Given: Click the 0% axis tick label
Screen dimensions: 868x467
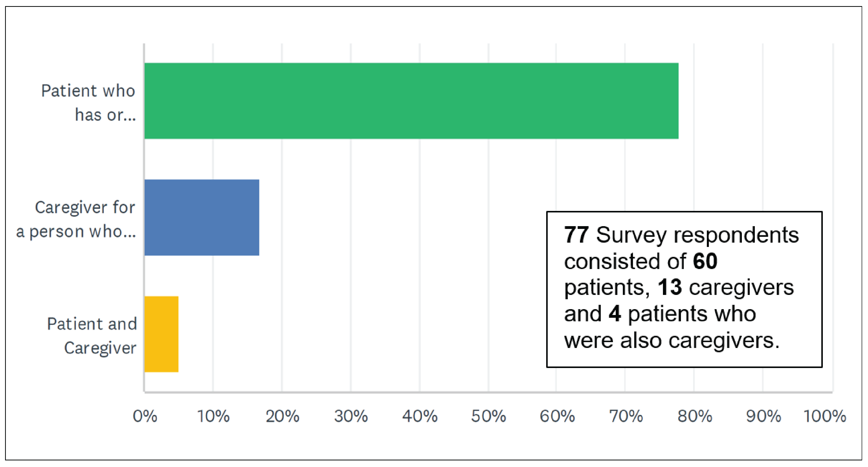Looking at the screenshot, I should coord(145,416).
